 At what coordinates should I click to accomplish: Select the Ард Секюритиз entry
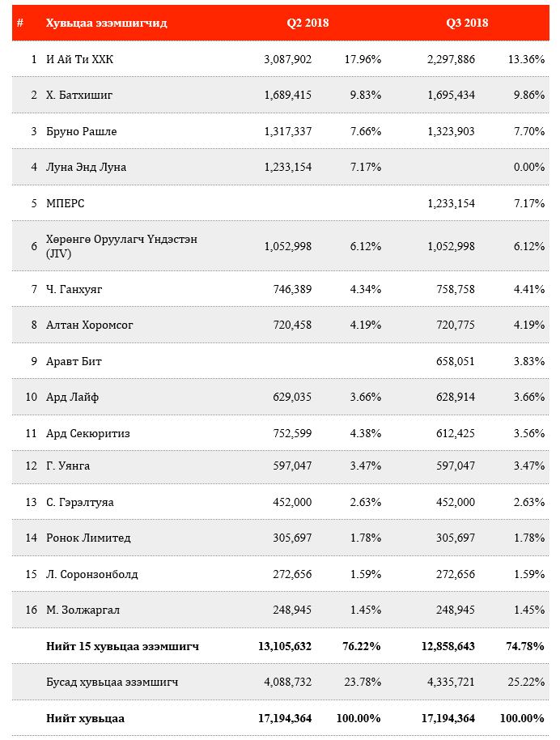[88, 433]
